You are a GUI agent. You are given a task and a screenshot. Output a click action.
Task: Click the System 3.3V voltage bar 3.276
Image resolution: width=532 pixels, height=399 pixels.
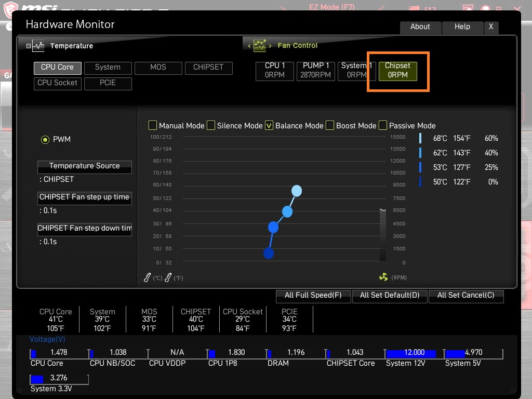tap(59, 379)
